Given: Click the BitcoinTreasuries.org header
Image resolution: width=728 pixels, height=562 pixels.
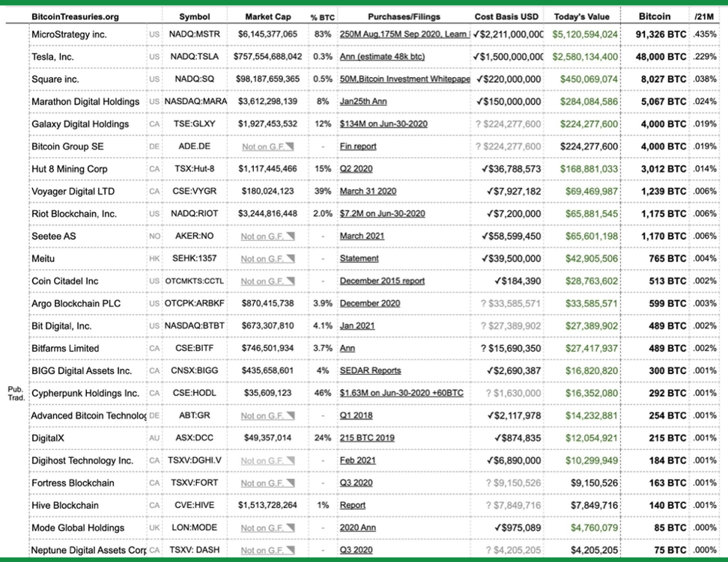Looking at the screenshot, I should [x=75, y=16].
